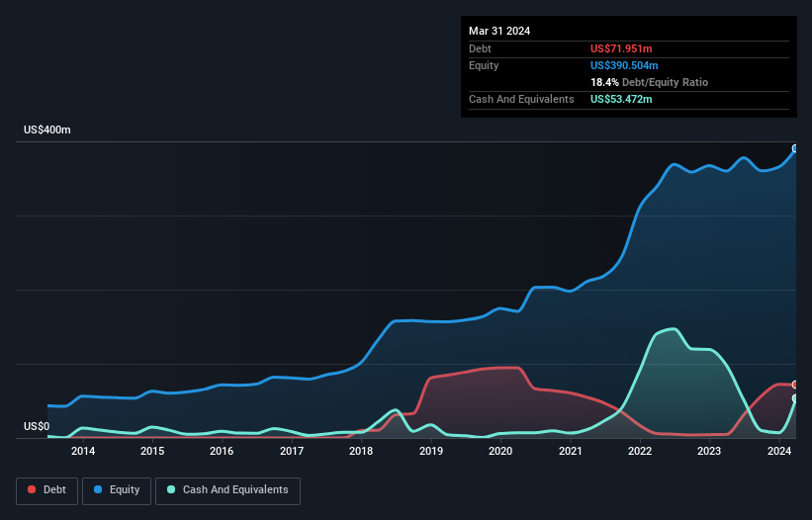The width and height of the screenshot is (812, 520).
Task: Click the teal Cash endpoint marker
Action: 795,398
